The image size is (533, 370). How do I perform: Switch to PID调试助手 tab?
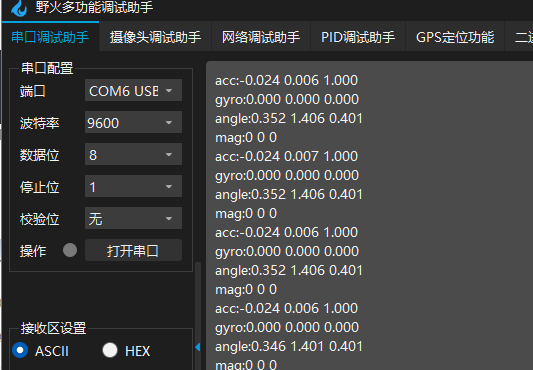pos(358,37)
